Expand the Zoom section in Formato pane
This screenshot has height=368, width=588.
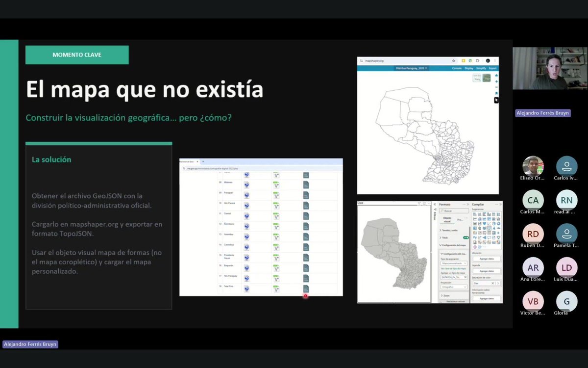click(446, 295)
